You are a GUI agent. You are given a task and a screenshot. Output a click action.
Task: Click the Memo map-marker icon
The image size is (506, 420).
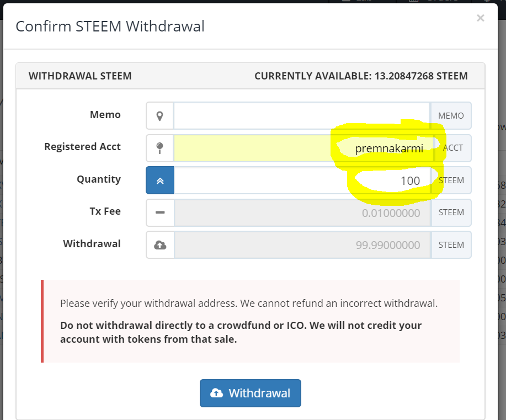point(160,116)
